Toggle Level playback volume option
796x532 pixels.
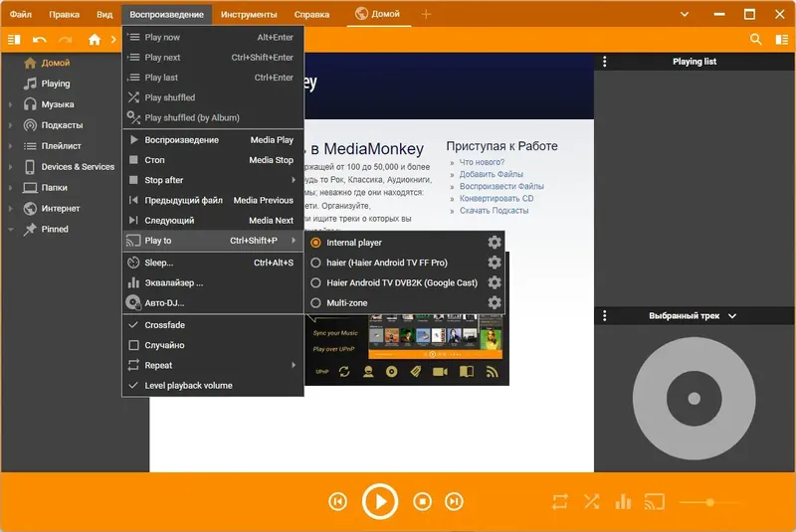(213, 386)
